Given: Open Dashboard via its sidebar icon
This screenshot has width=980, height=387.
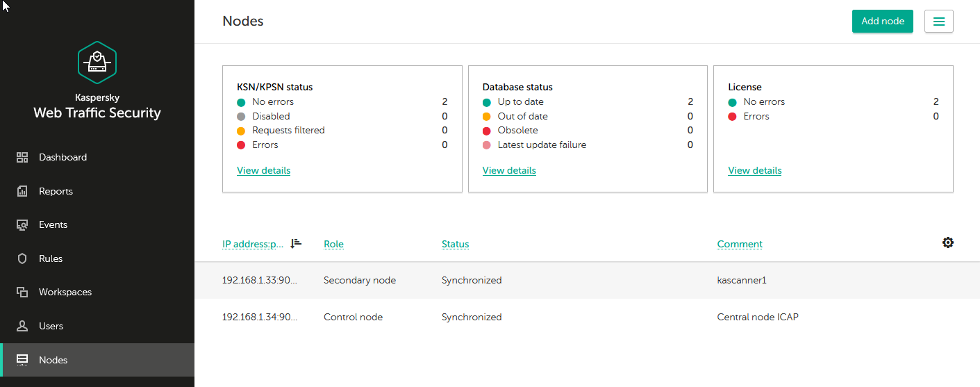Looking at the screenshot, I should [22, 158].
